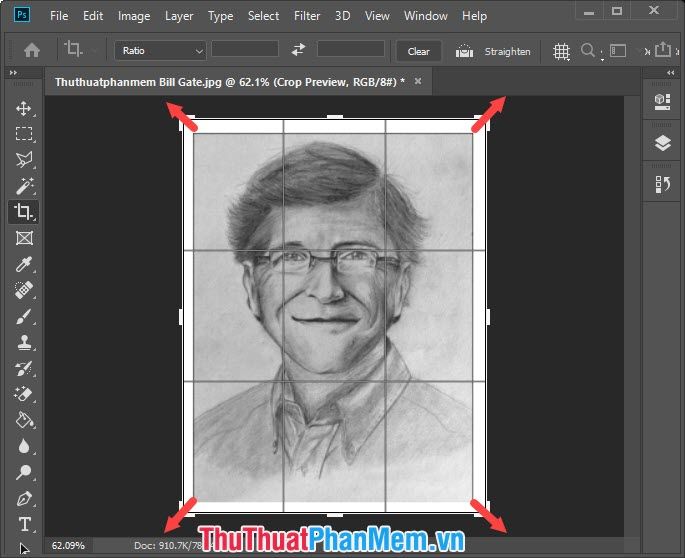The image size is (685, 558).
Task: Select the Spot Healing Brush tool
Action: [x=24, y=290]
